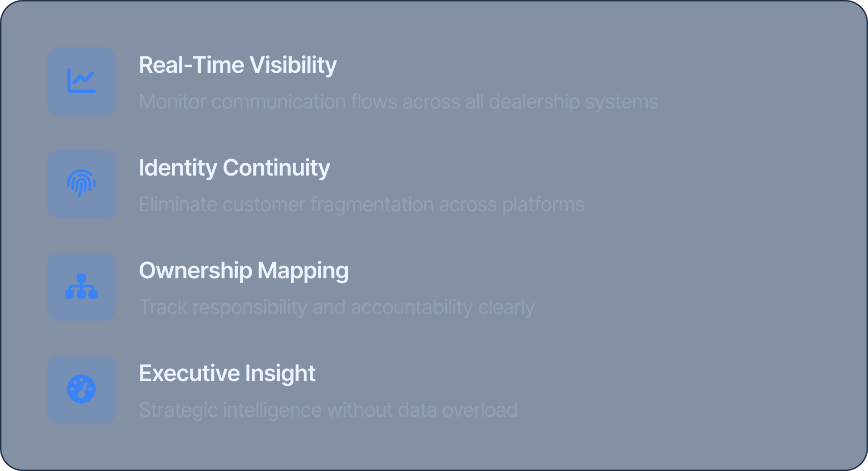Viewport: 868px width, 471px height.
Task: Select the Identity Continuity heading
Action: click(234, 168)
